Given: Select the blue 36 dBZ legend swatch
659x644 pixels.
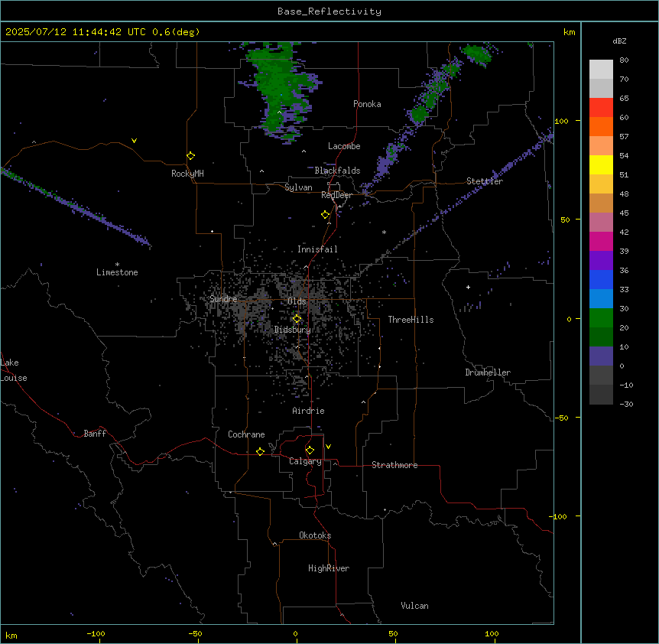Looking at the screenshot, I should [601, 279].
